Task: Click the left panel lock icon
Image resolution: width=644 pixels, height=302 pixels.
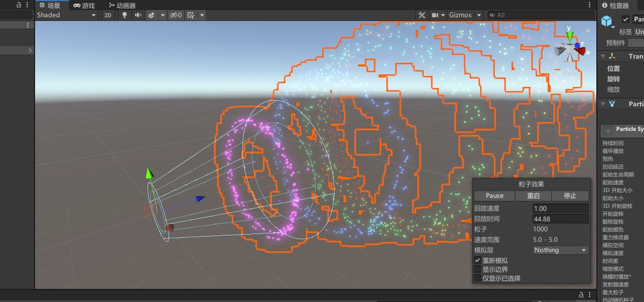Action: click(18, 5)
